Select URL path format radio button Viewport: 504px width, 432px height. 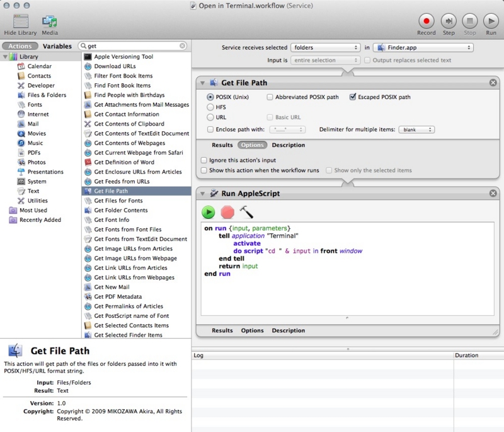(x=210, y=117)
